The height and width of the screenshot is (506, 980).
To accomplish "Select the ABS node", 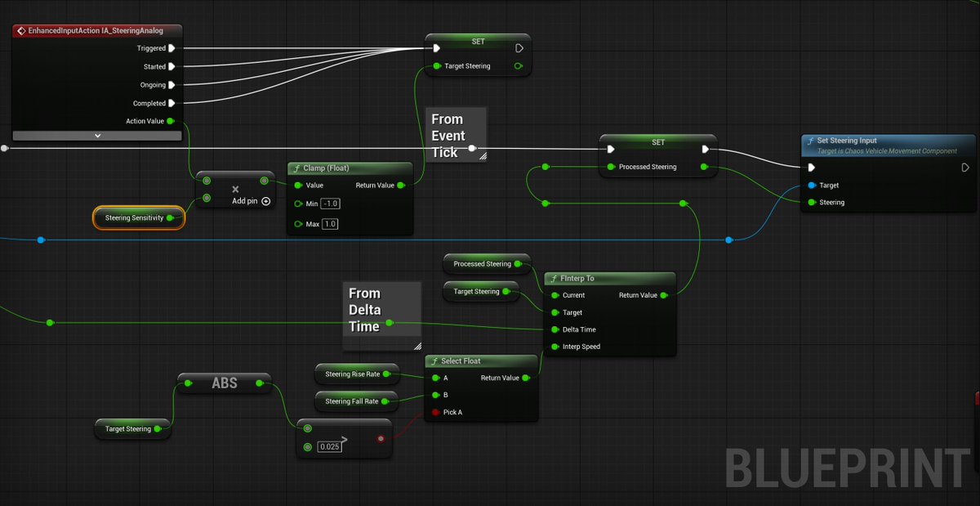I will 225,383.
